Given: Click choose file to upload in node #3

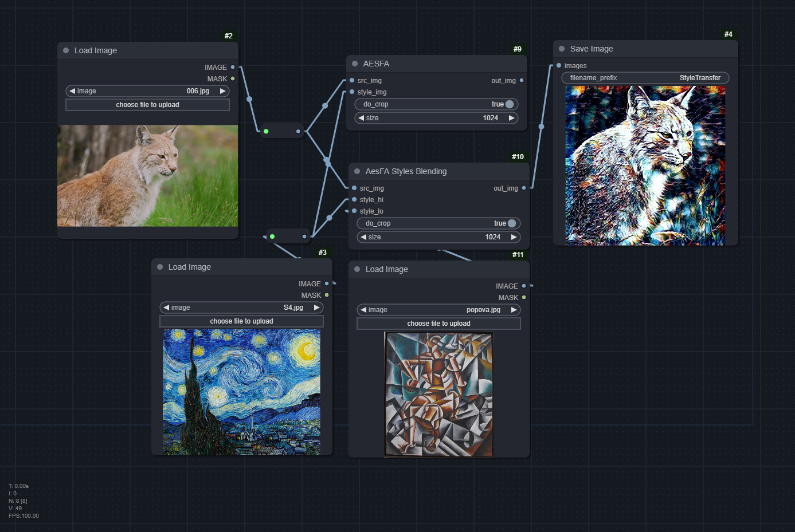Looking at the screenshot, I should click(241, 321).
